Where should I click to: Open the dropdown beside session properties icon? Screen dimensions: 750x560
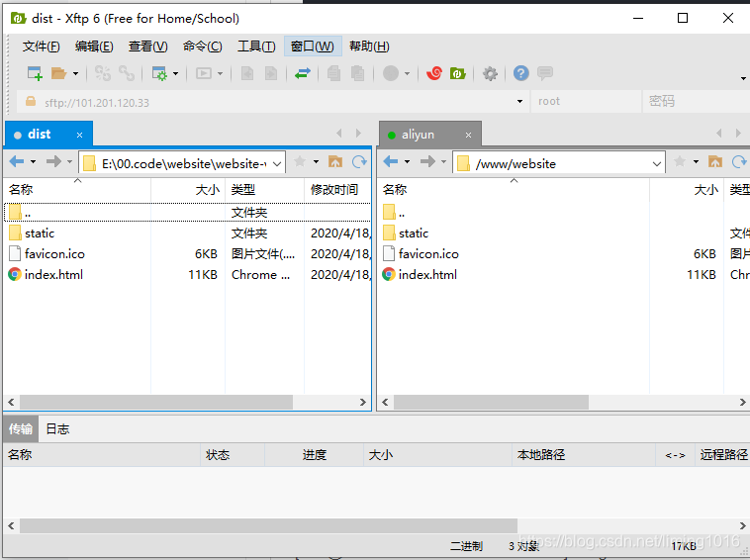(175, 73)
